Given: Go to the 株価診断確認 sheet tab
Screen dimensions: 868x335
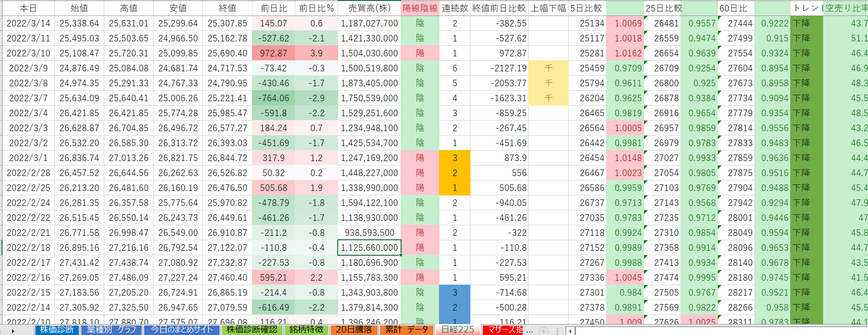Looking at the screenshot, I should tap(252, 330).
